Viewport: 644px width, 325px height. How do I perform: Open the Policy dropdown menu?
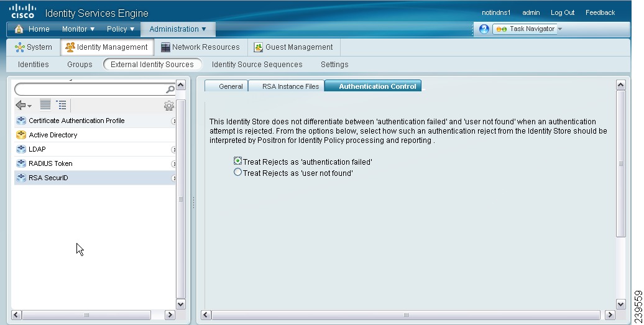(x=121, y=29)
